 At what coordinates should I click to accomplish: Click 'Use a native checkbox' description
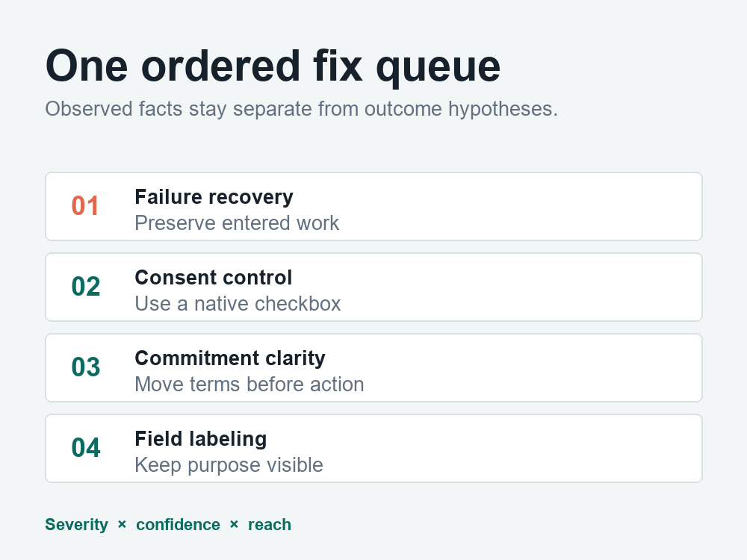[238, 303]
